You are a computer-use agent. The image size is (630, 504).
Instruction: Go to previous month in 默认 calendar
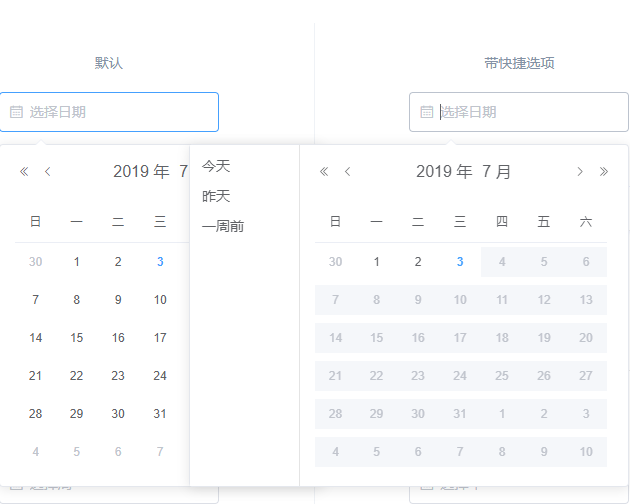pos(48,172)
